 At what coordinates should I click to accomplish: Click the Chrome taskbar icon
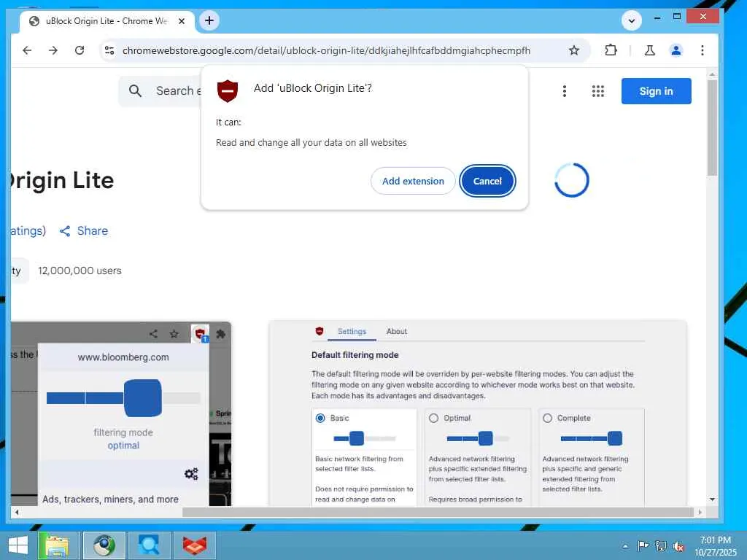[104, 545]
